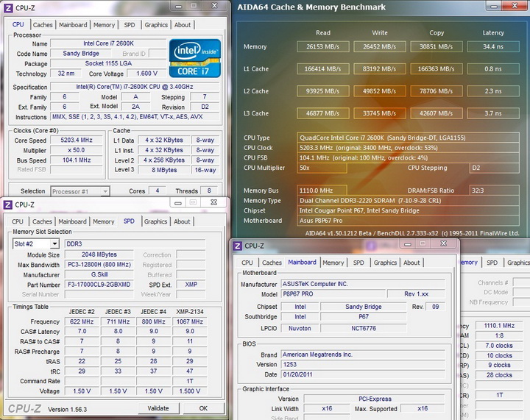This screenshot has height=420, width=530.
Task: Click the Multiplier x 50.0 field
Action: (x=77, y=150)
